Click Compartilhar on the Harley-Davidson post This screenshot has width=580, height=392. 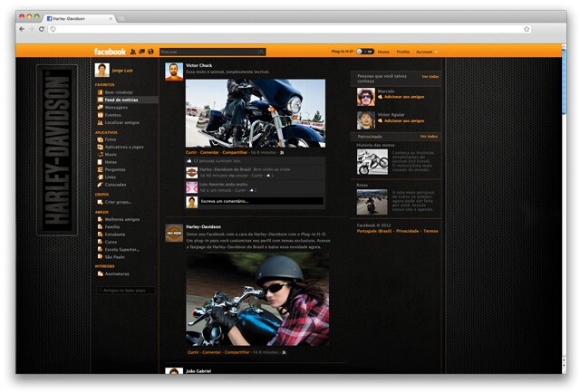pyautogui.click(x=237, y=352)
